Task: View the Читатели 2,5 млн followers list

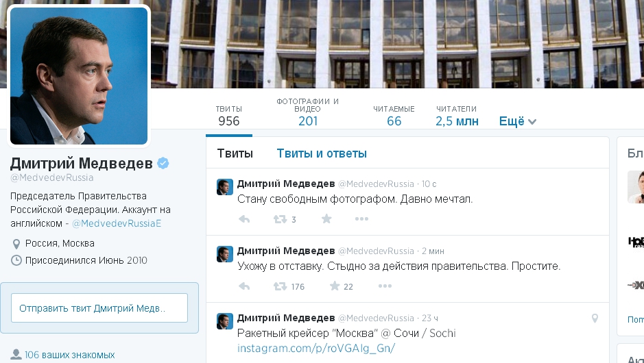Action: [457, 116]
